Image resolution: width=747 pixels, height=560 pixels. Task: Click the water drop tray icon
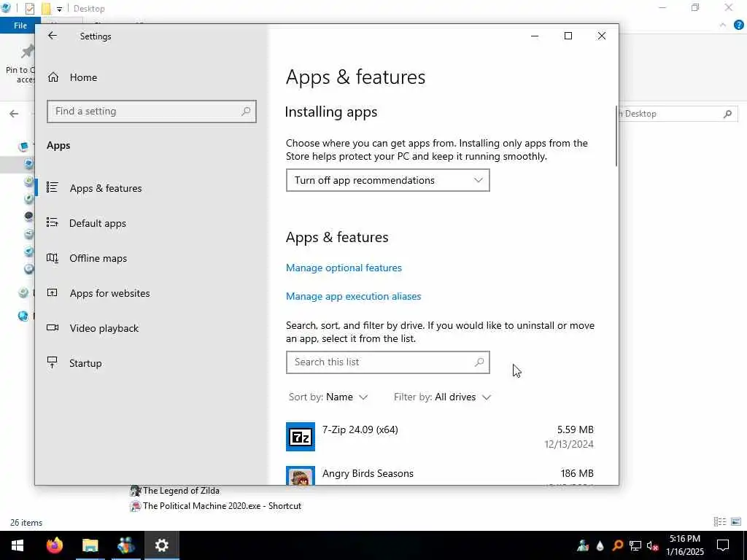click(600, 545)
